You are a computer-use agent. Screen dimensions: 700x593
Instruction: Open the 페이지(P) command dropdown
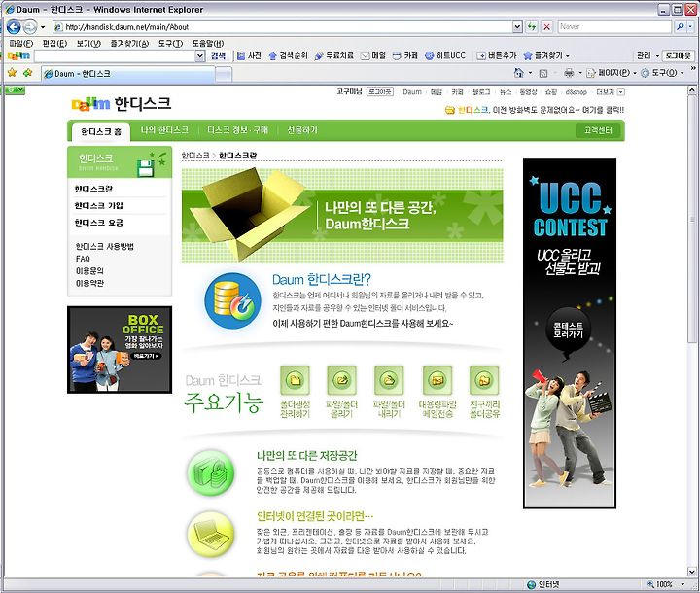(x=612, y=73)
